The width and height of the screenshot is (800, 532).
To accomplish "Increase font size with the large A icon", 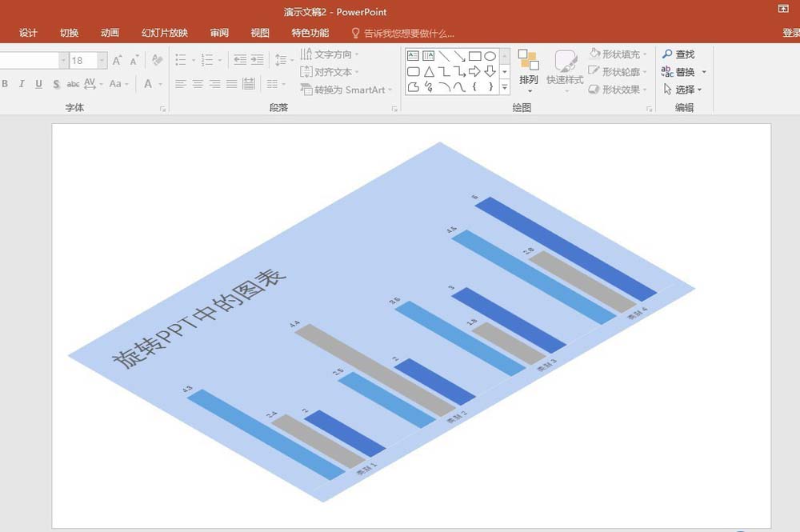I will click(x=117, y=61).
